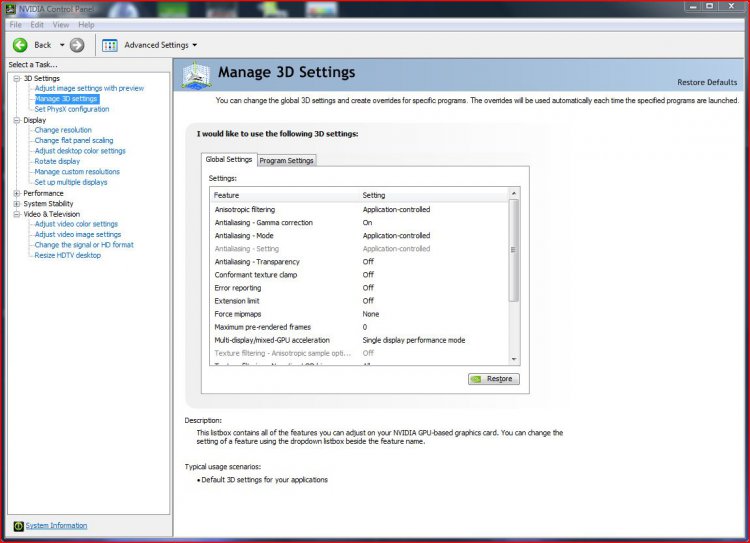Open Manage custom resolutions
The height and width of the screenshot is (543, 750).
point(77,171)
